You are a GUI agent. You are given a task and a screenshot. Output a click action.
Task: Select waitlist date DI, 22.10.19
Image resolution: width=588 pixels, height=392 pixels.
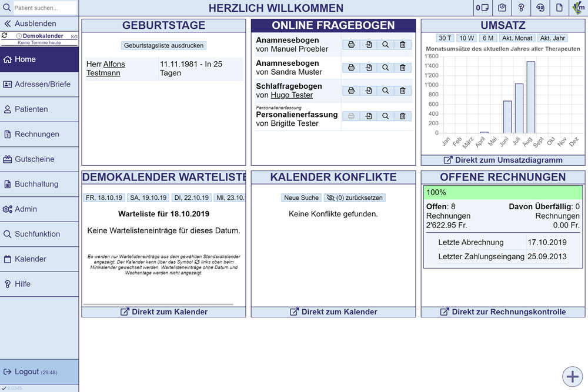tap(192, 198)
